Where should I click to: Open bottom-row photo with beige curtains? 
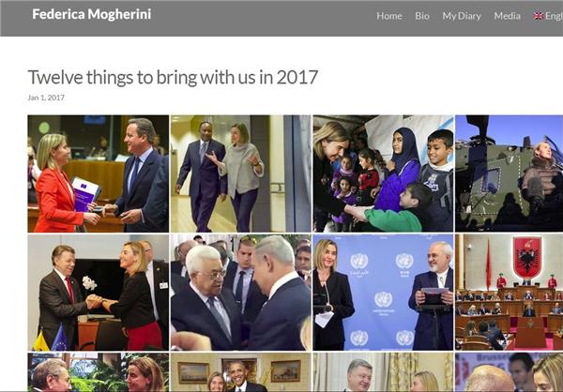pyautogui.click(x=383, y=372)
